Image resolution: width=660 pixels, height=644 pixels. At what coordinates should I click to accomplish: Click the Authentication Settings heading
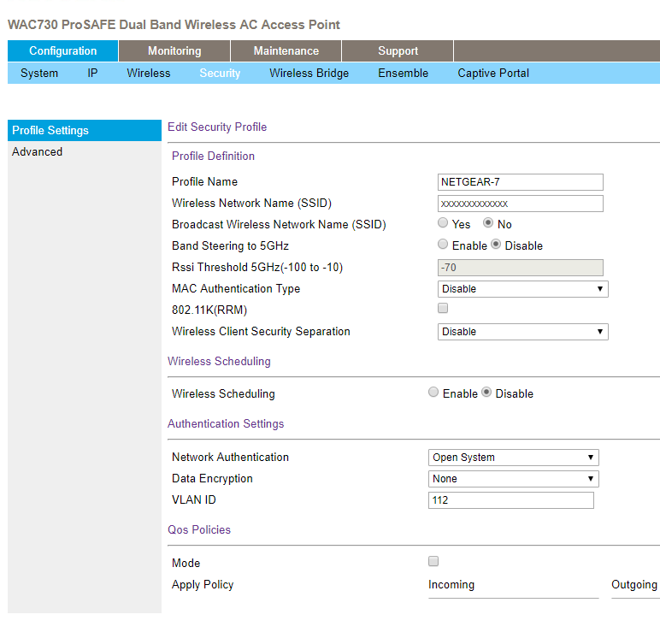click(x=226, y=423)
